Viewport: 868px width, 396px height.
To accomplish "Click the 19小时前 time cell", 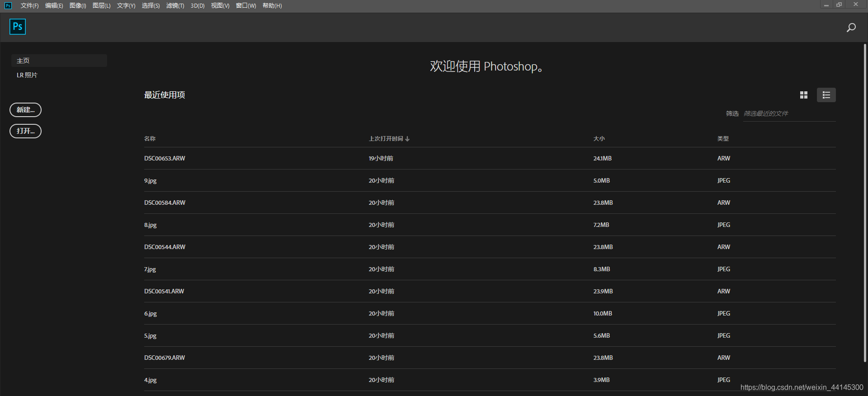I will [381, 159].
